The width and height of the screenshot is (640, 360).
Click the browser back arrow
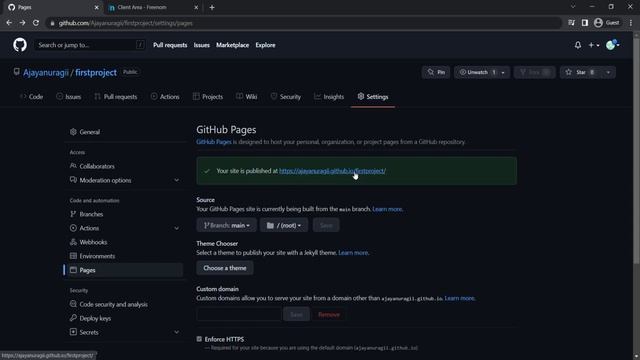coord(9,23)
